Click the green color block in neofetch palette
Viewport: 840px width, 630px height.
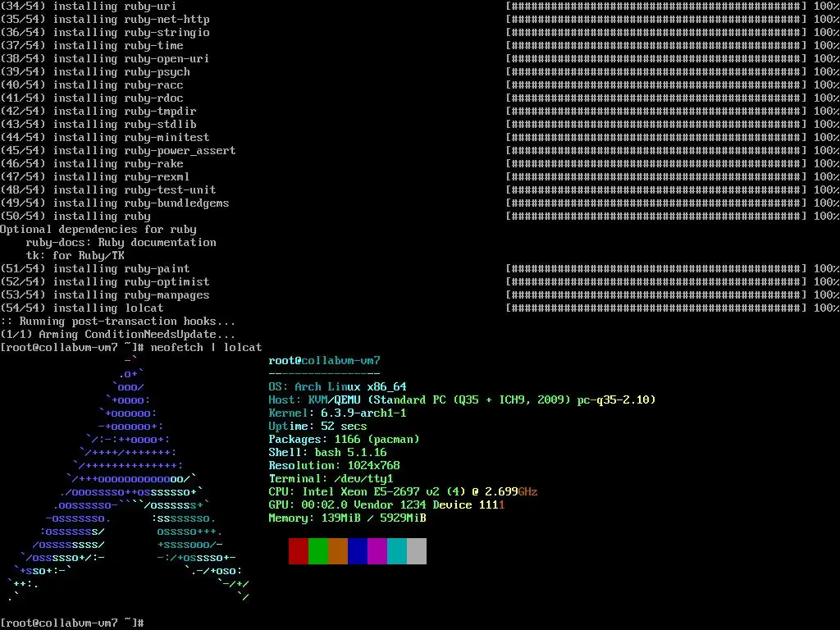point(318,551)
